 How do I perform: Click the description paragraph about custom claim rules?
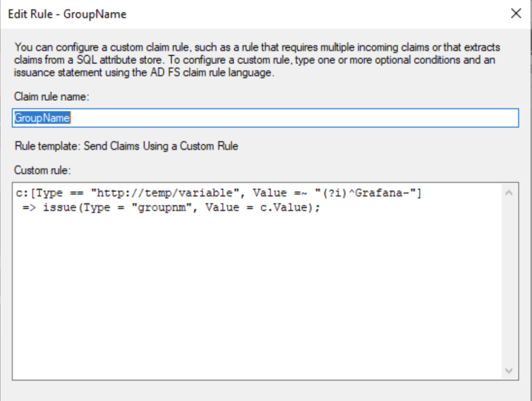click(257, 60)
